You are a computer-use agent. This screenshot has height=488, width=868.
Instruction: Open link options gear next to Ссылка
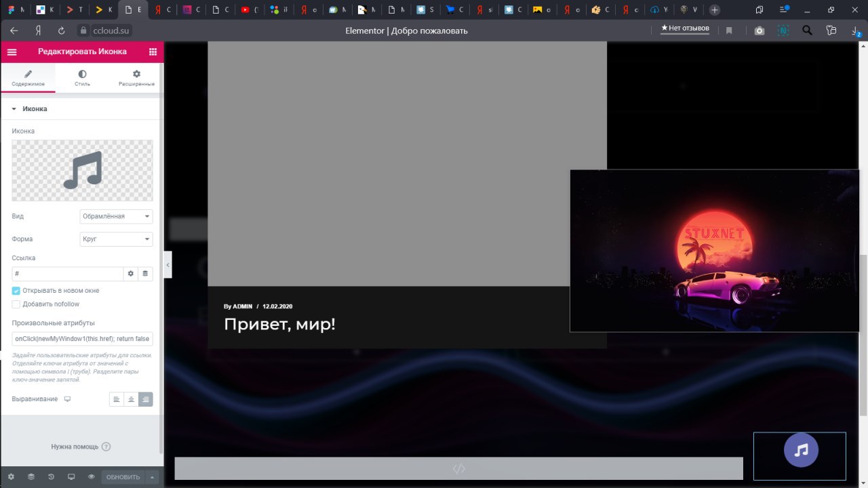[x=131, y=274]
